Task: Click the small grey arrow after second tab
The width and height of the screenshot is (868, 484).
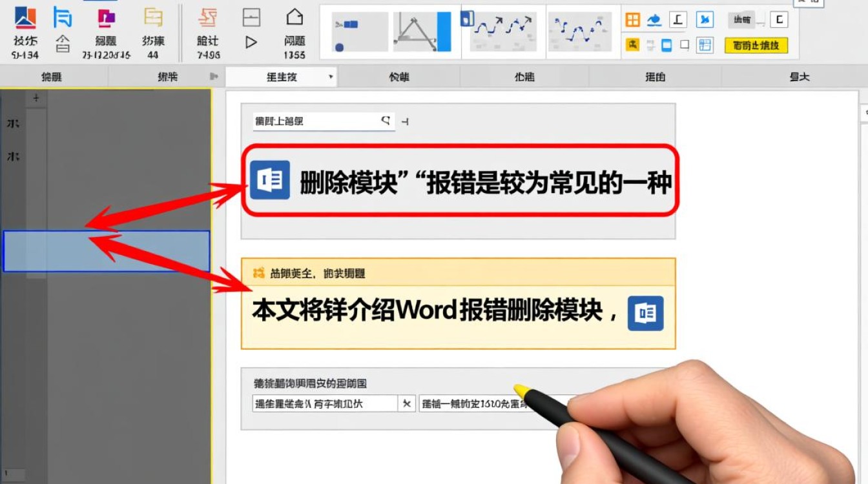Action: [214, 77]
